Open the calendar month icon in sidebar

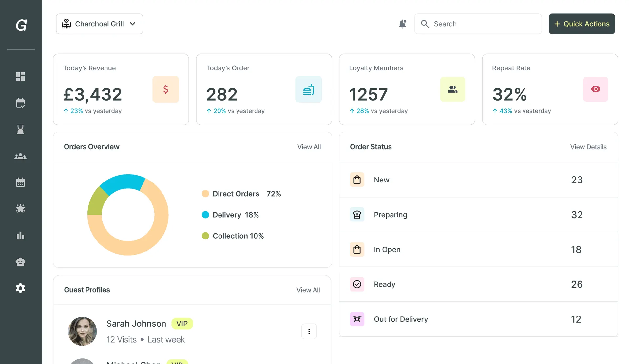tap(20, 182)
